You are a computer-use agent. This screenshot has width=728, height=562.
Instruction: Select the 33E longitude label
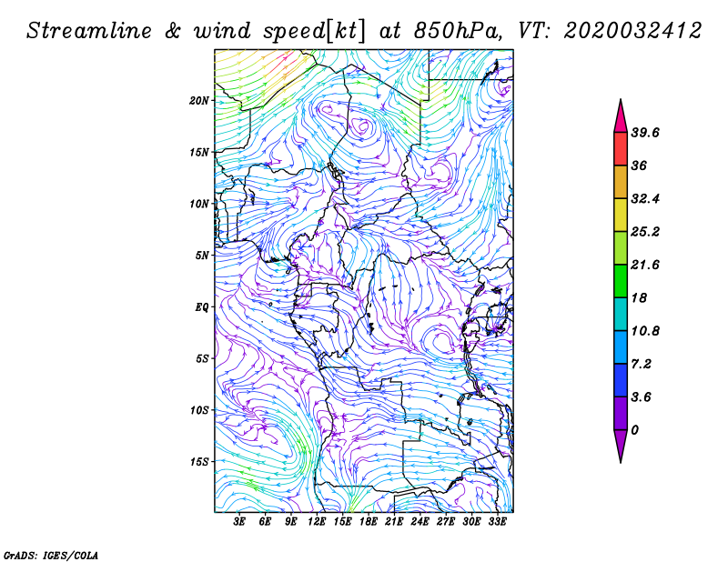click(x=497, y=524)
